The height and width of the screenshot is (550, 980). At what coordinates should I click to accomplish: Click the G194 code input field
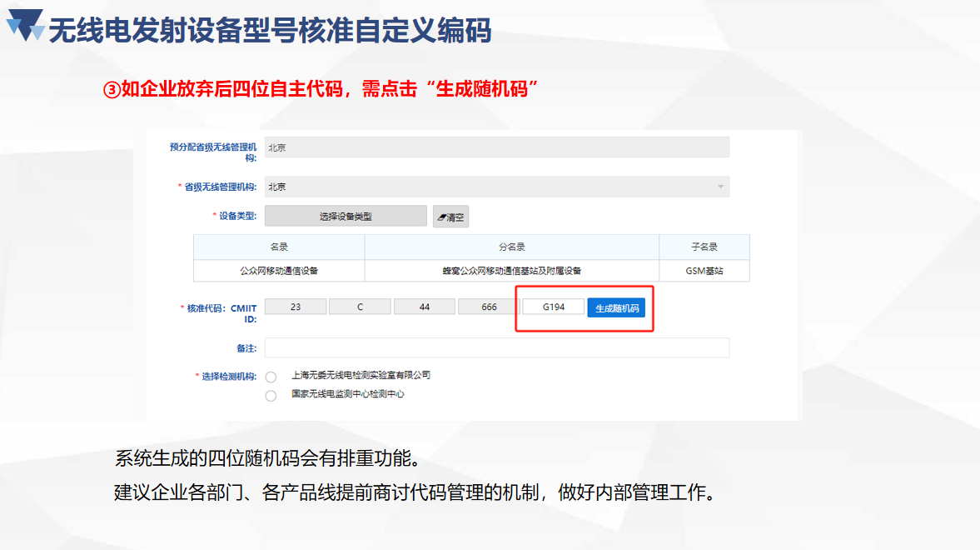click(553, 307)
